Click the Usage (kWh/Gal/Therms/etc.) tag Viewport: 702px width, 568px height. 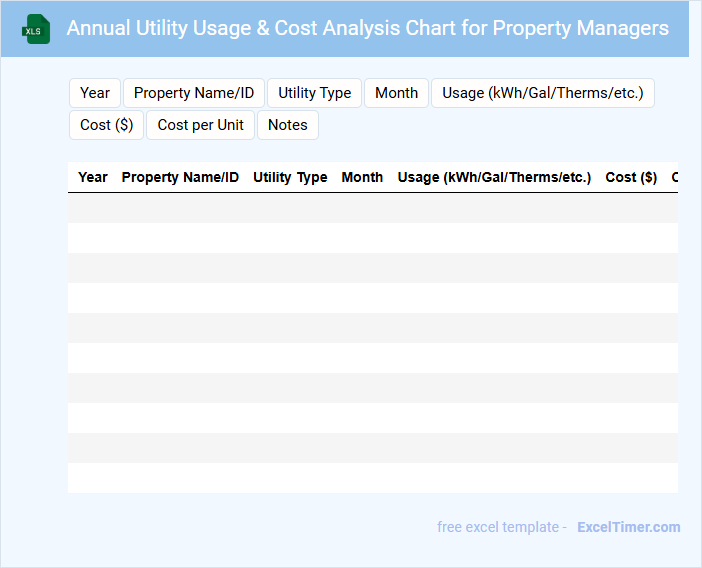[542, 93]
